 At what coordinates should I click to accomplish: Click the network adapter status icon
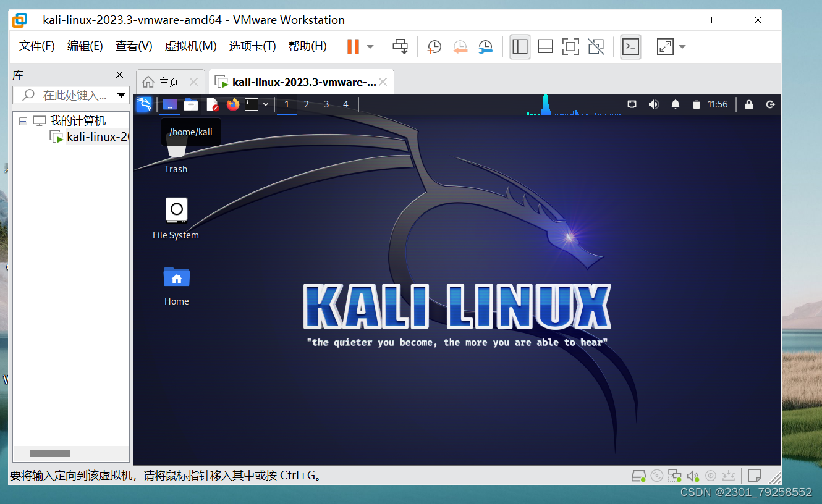(675, 476)
